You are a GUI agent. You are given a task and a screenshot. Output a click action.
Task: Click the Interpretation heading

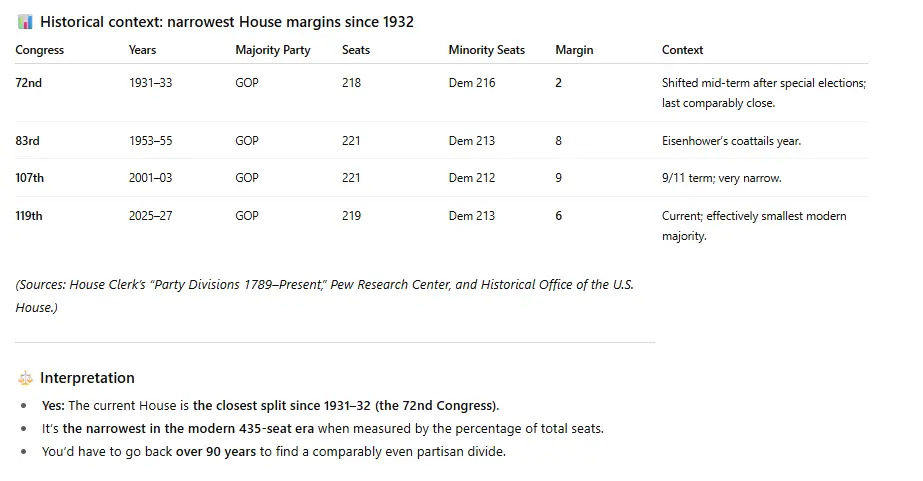[x=87, y=378]
